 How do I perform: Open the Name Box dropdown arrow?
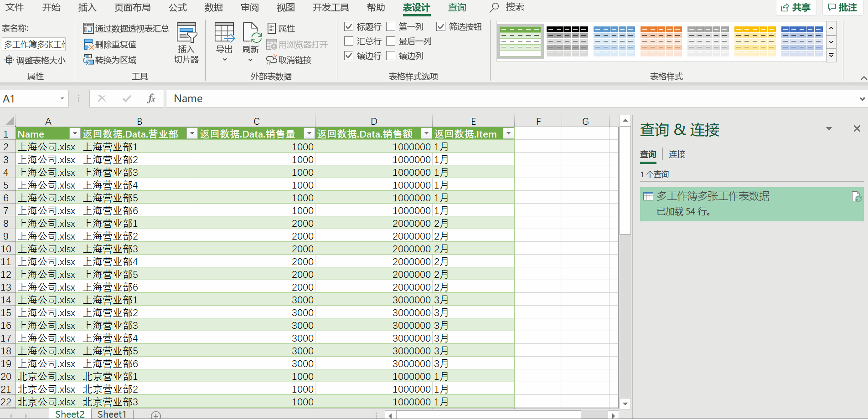point(63,98)
